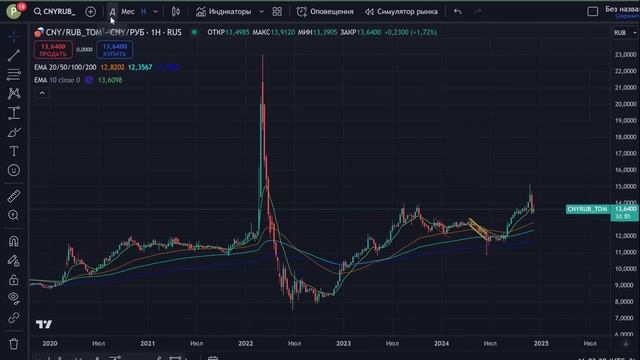
Task: Undo the last chart action
Action: pos(458,11)
